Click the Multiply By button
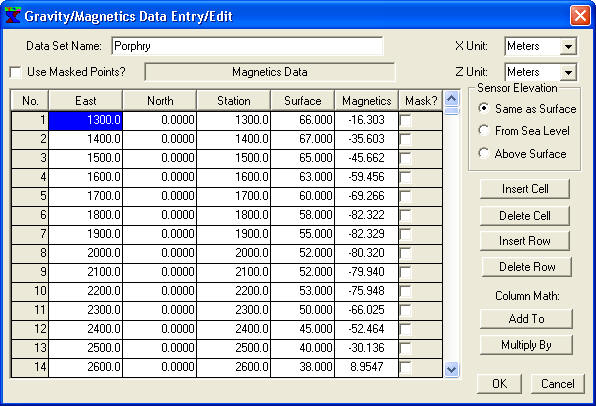The image size is (596, 406). point(526,345)
